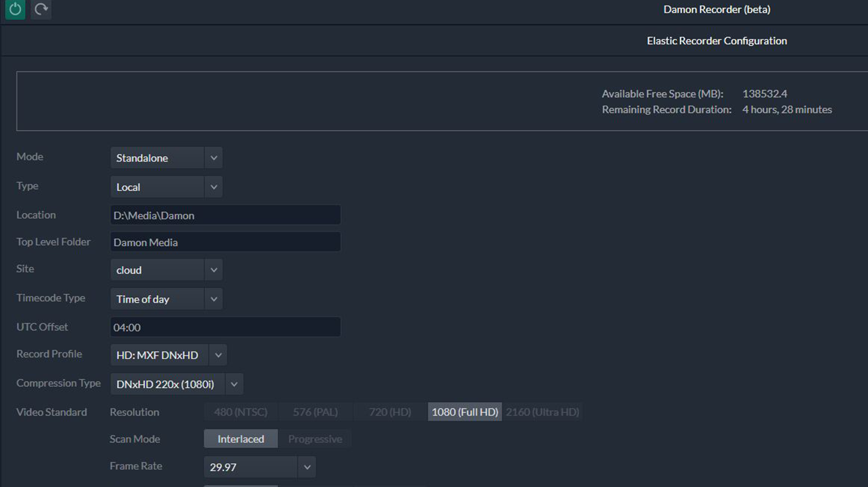The width and height of the screenshot is (868, 487).
Task: Select the 1080 (Full HD) resolution
Action: pyautogui.click(x=465, y=412)
